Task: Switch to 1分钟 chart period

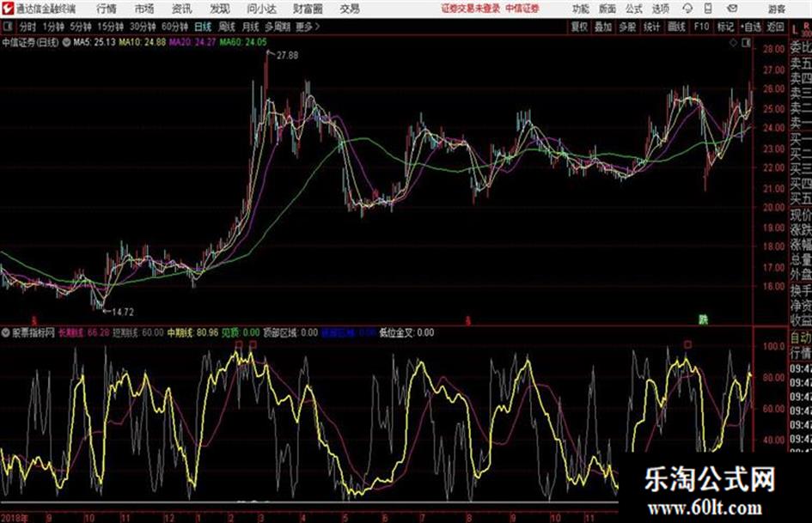Action: tap(52, 27)
